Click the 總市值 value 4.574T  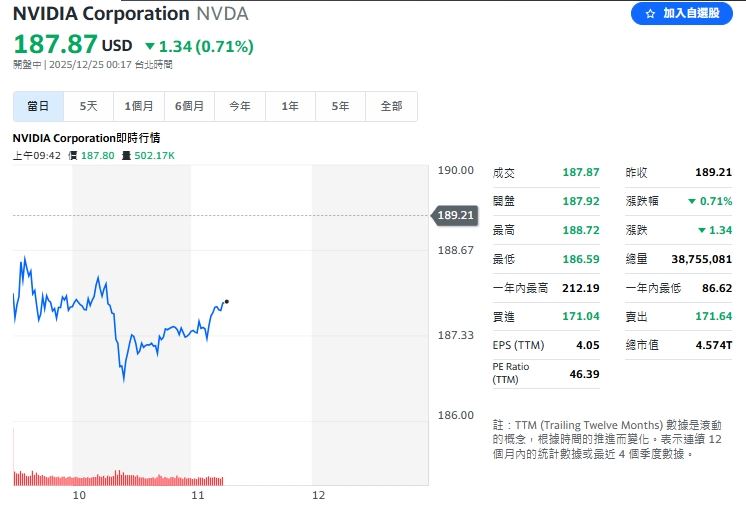[714, 345]
